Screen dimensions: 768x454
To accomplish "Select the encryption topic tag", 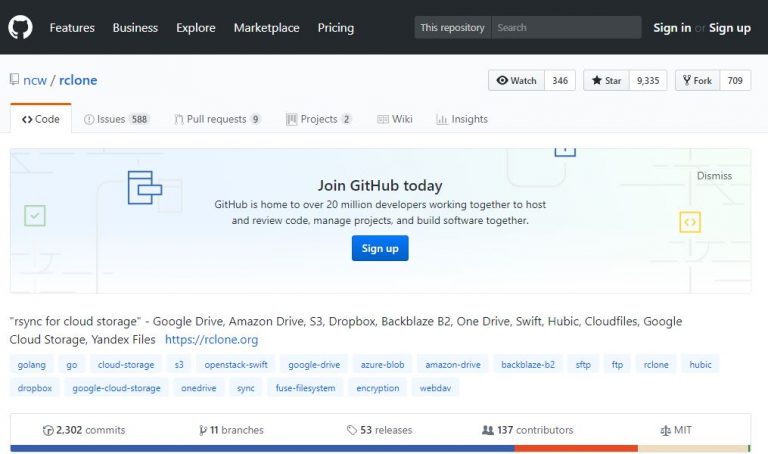I will click(x=378, y=388).
